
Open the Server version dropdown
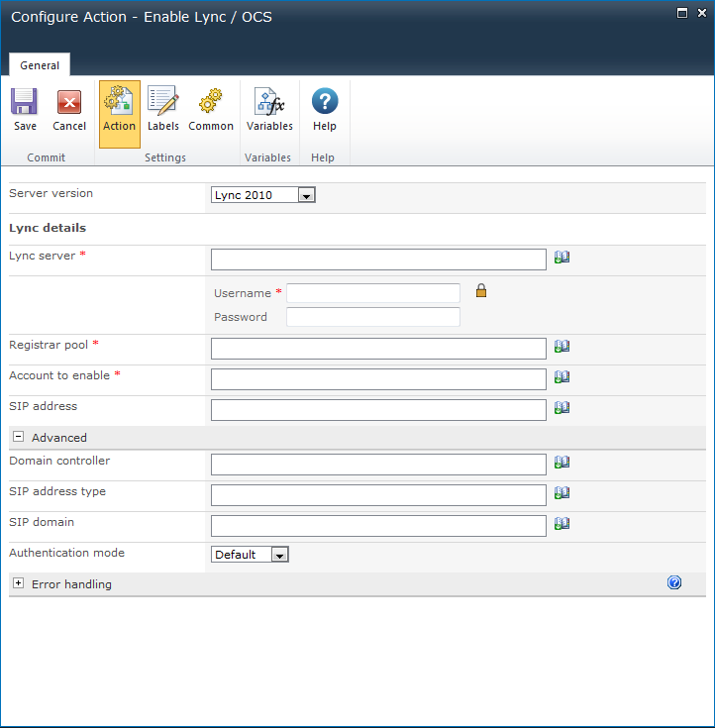(x=263, y=195)
